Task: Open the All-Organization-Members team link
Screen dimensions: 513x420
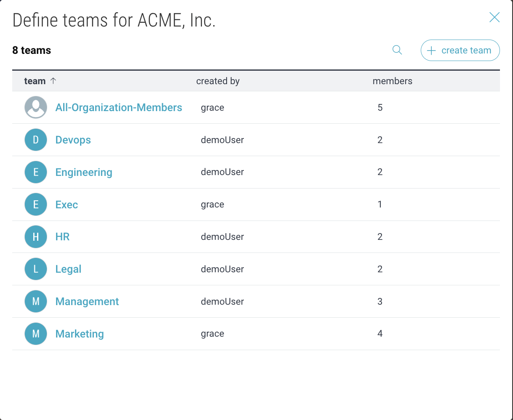Action: 119,108
